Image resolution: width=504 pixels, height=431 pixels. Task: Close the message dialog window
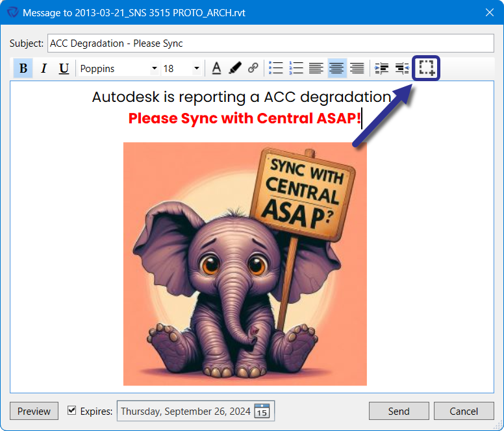coord(490,12)
